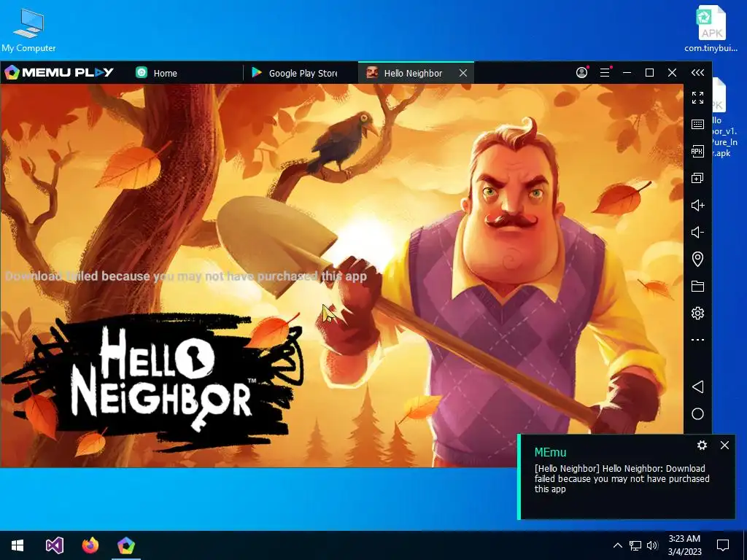
Task: Open the MEmu account profile icon
Action: pos(581,72)
